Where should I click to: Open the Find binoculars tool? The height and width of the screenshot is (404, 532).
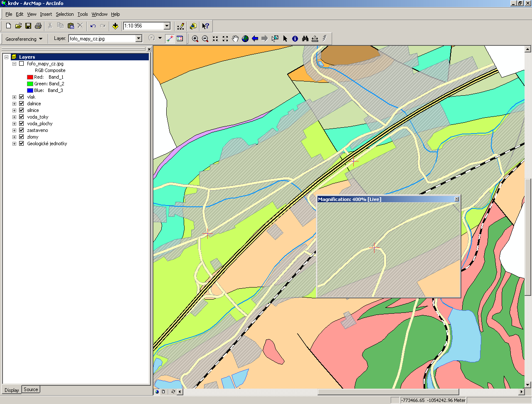coord(305,39)
